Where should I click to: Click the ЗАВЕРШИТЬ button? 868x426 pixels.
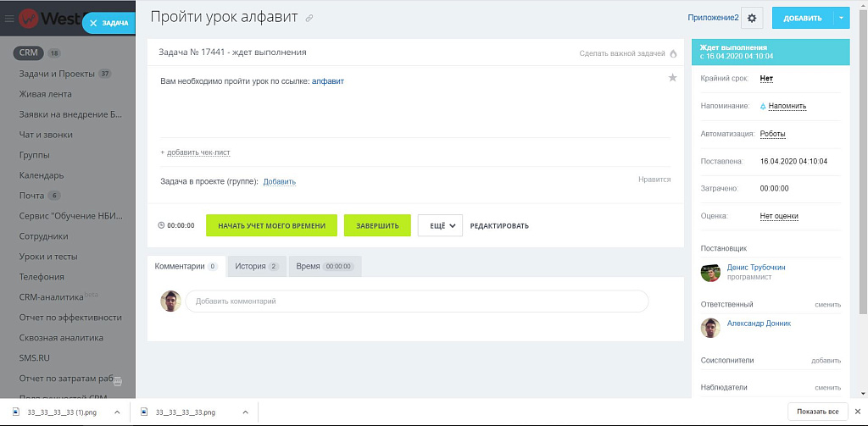pyautogui.click(x=377, y=225)
